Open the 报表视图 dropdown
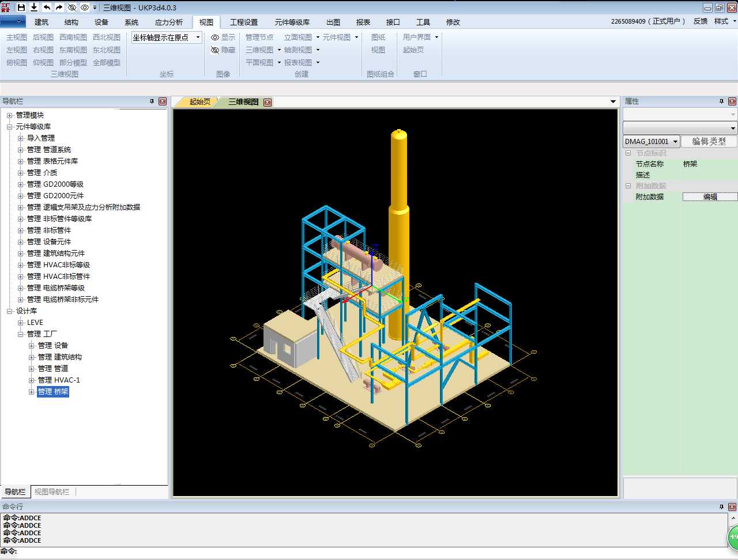Viewport: 738px width, 560px height. tap(302, 63)
